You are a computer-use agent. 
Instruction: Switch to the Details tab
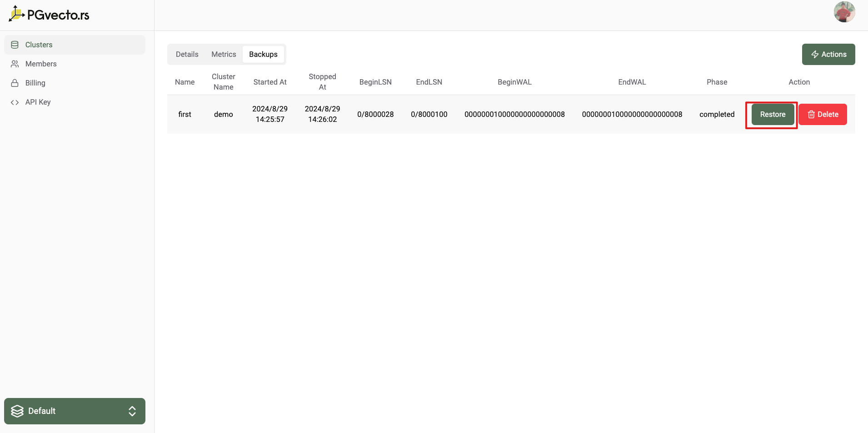pyautogui.click(x=187, y=54)
